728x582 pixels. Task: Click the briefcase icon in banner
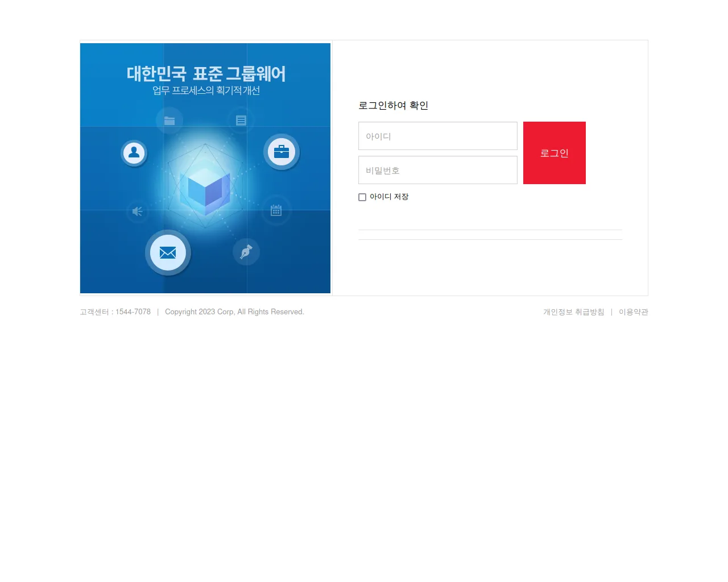tap(282, 152)
